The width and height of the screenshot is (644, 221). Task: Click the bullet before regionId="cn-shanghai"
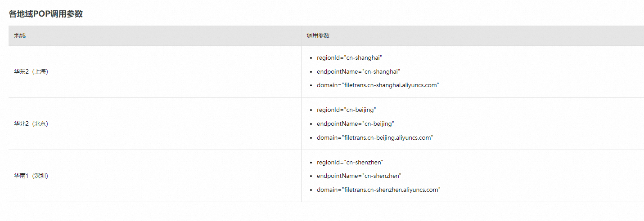point(311,58)
